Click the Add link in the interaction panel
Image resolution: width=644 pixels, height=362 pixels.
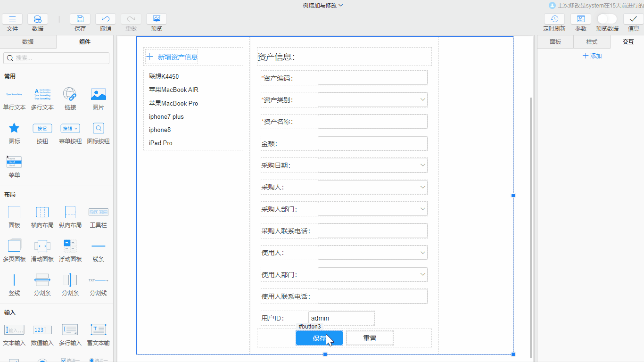592,56
